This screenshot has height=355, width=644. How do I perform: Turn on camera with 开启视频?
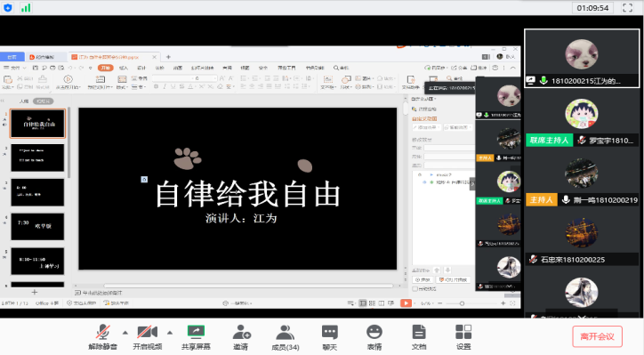pyautogui.click(x=148, y=337)
